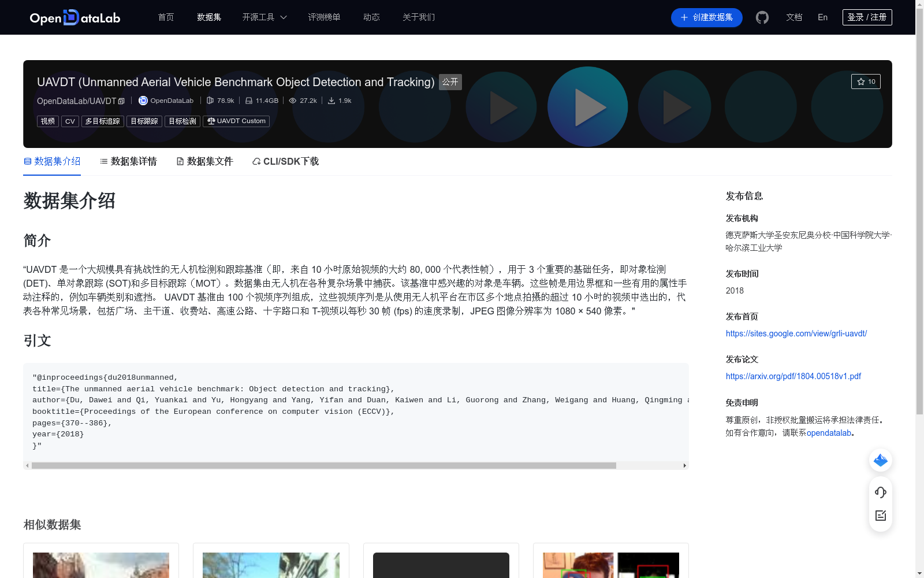This screenshot has height=578, width=924.
Task: Click the views eye icon beside 27.2k
Action: tap(293, 101)
